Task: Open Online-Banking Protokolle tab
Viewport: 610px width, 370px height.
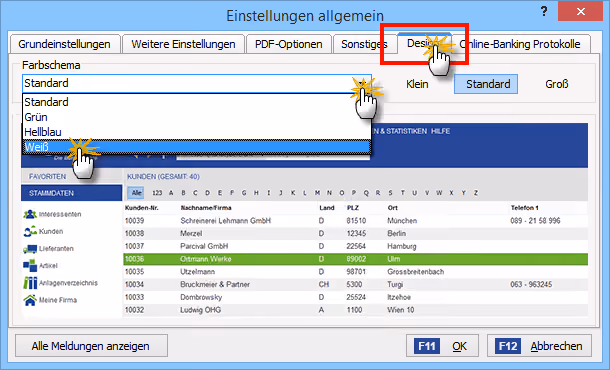Action: coord(522,44)
